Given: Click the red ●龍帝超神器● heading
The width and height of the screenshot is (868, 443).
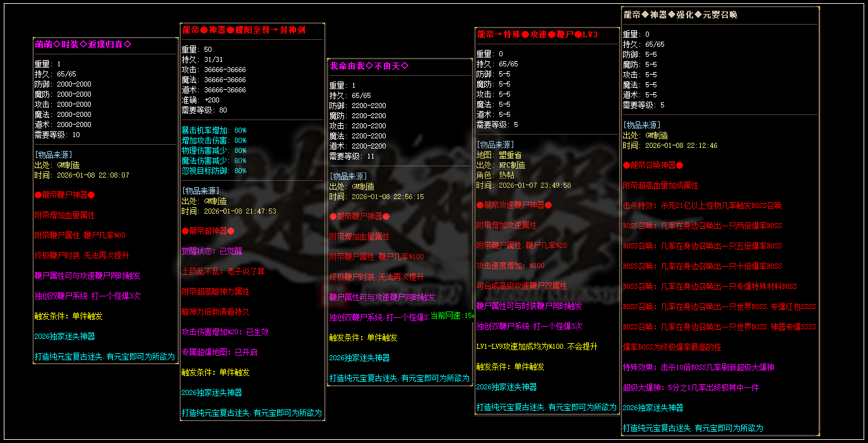Looking at the screenshot, I should tap(208, 231).
